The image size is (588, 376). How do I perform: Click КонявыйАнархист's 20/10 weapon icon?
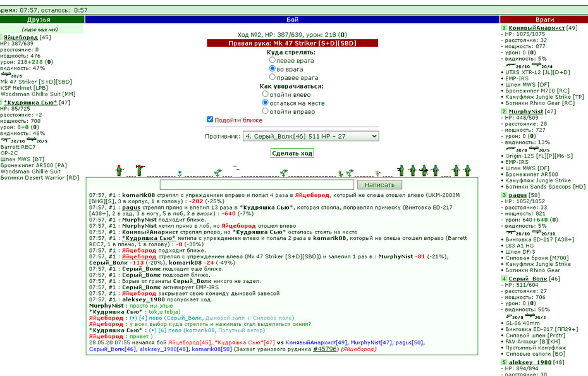(x=511, y=65)
